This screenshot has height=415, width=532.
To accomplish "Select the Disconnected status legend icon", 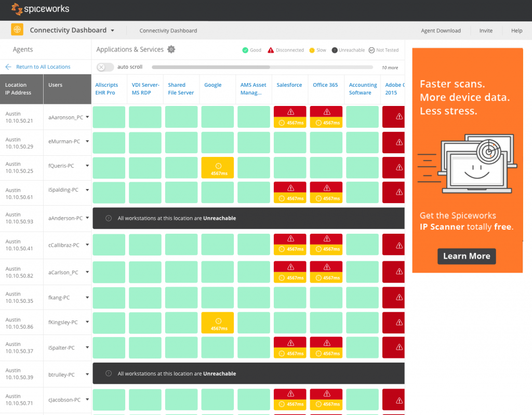I will coord(271,50).
